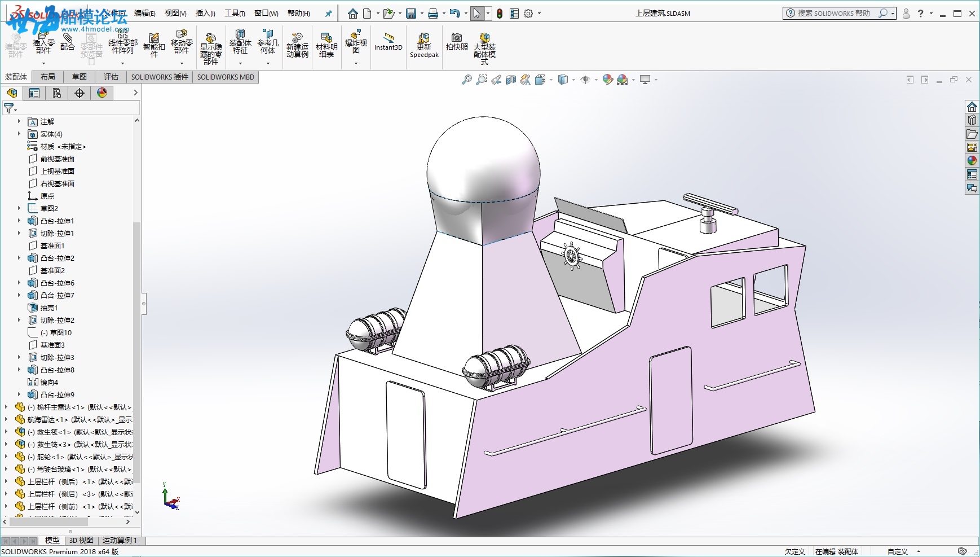Click Reference Geometry (参考几何体) tool
Image resolution: width=980 pixels, height=557 pixels.
pyautogui.click(x=268, y=42)
